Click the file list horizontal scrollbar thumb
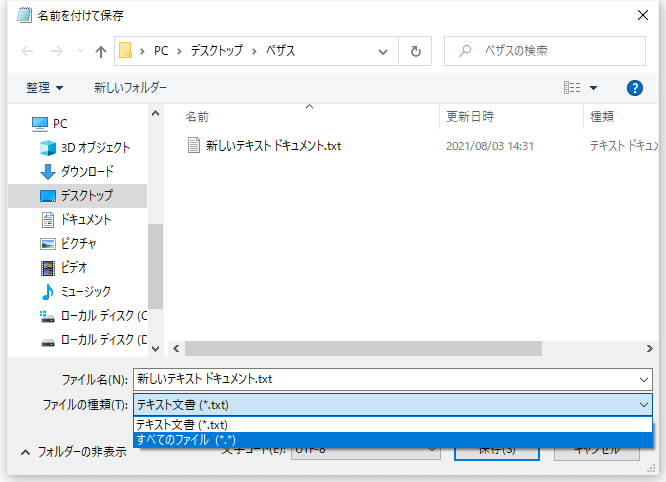Screen dimensions: 666x482 [x=363, y=349]
